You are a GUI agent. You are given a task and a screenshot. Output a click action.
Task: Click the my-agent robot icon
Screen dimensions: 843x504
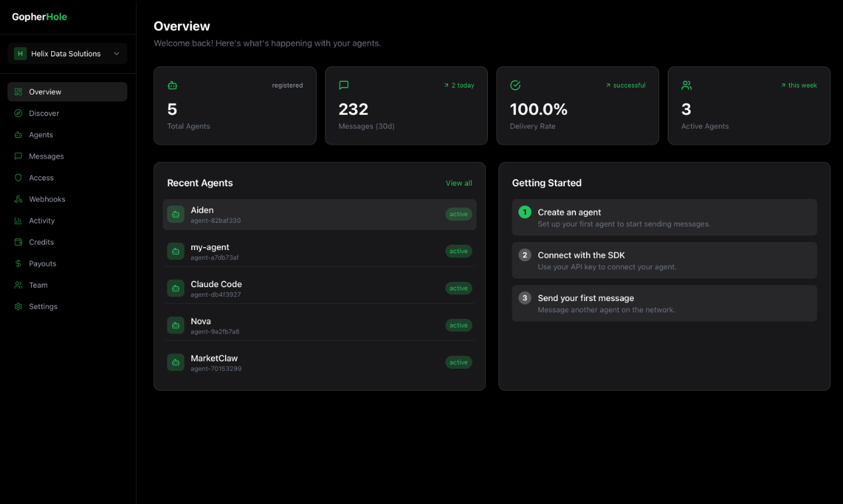click(x=175, y=251)
